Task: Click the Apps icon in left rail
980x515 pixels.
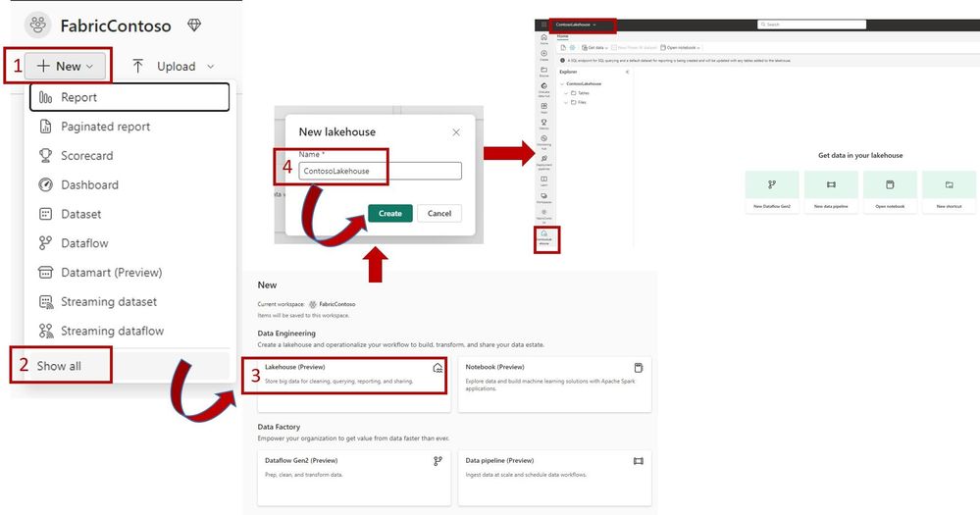Action: pyautogui.click(x=543, y=108)
